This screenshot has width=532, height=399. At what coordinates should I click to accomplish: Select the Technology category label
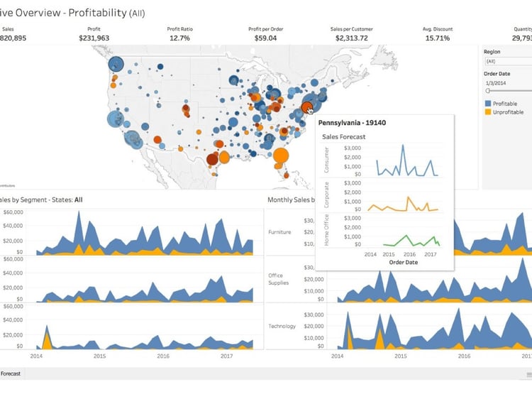[x=282, y=326]
